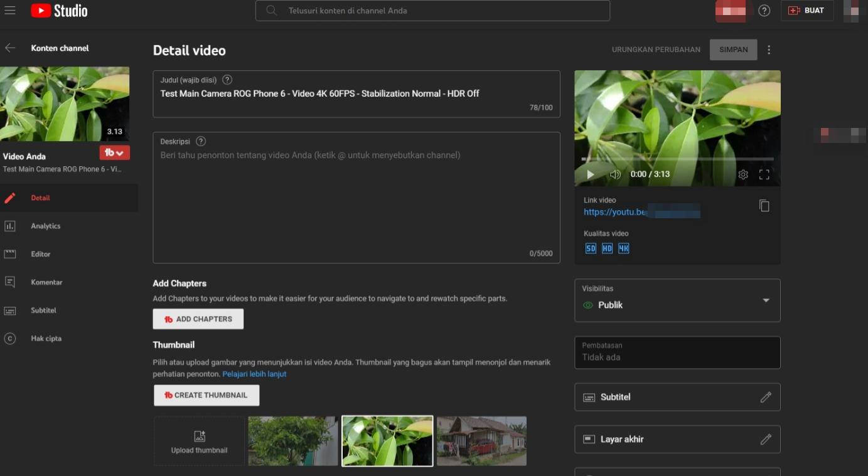868x476 pixels.
Task: Click the Konten channel heading text
Action: (x=60, y=48)
